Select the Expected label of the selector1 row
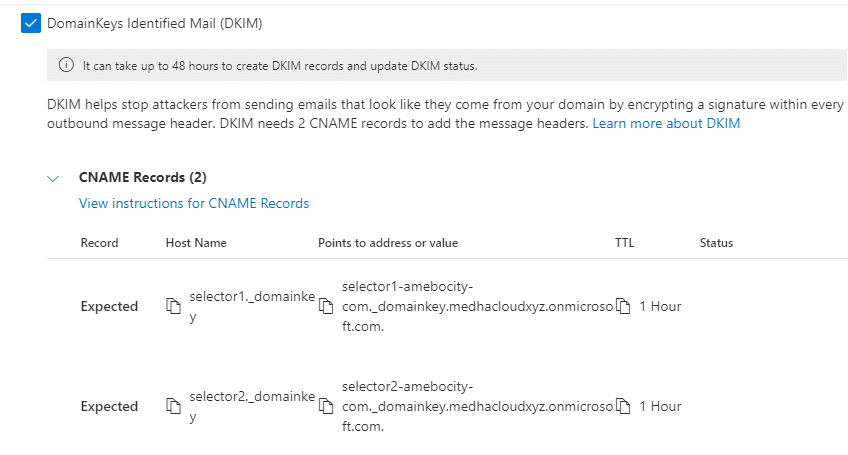This screenshot has height=455, width=848. click(x=109, y=307)
